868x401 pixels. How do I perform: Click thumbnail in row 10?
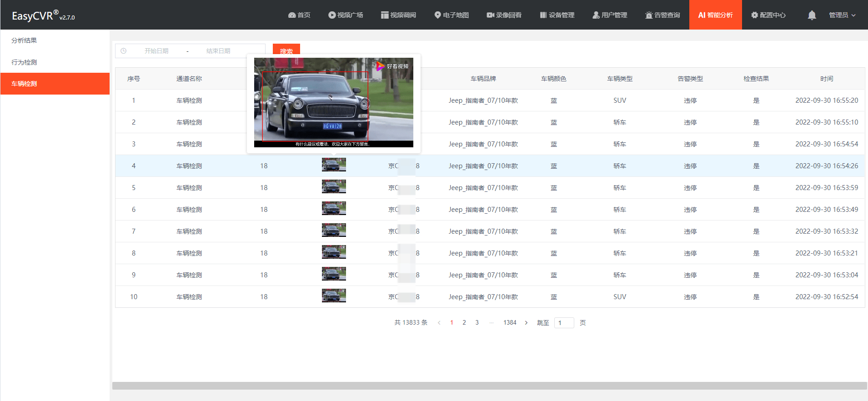[334, 296]
